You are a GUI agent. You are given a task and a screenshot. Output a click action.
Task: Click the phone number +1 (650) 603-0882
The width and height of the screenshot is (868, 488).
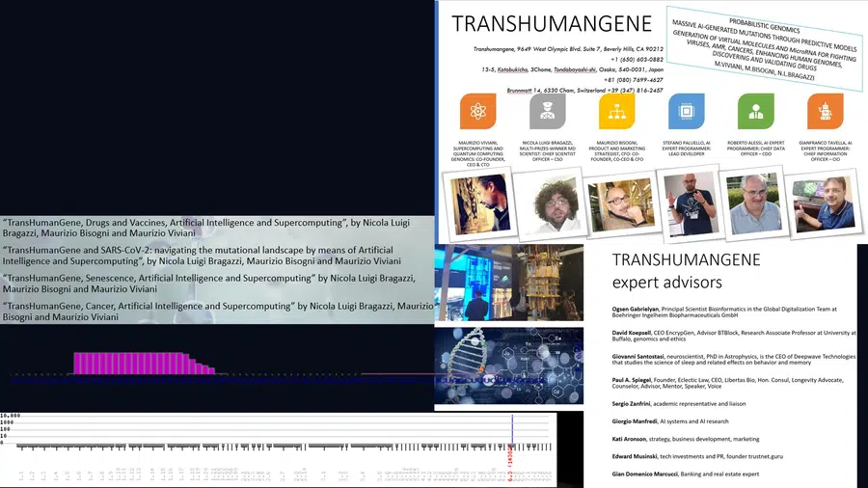click(x=637, y=60)
